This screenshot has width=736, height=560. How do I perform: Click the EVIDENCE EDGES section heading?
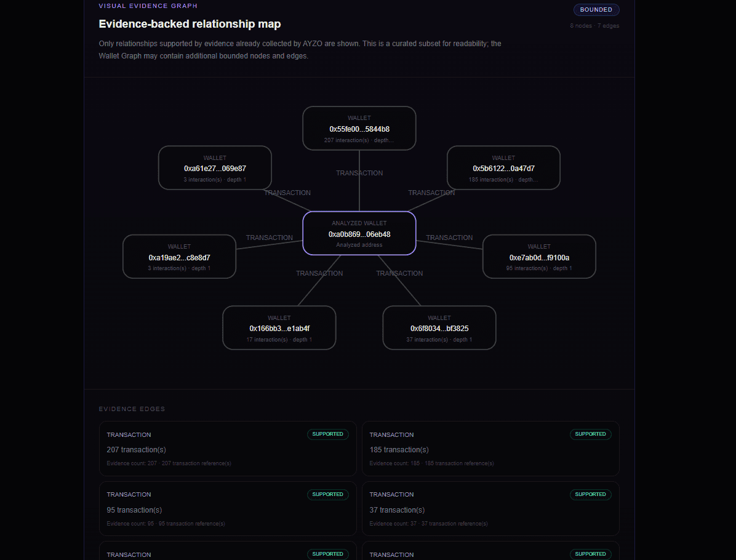[132, 409]
